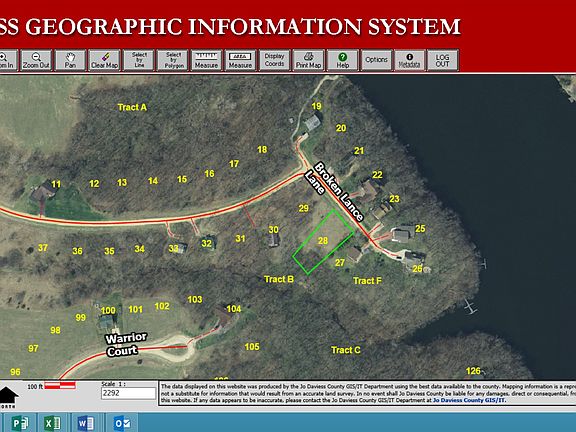Pick the Area Measure tool
Image resolution: width=576 pixels, height=432 pixels.
[x=240, y=60]
